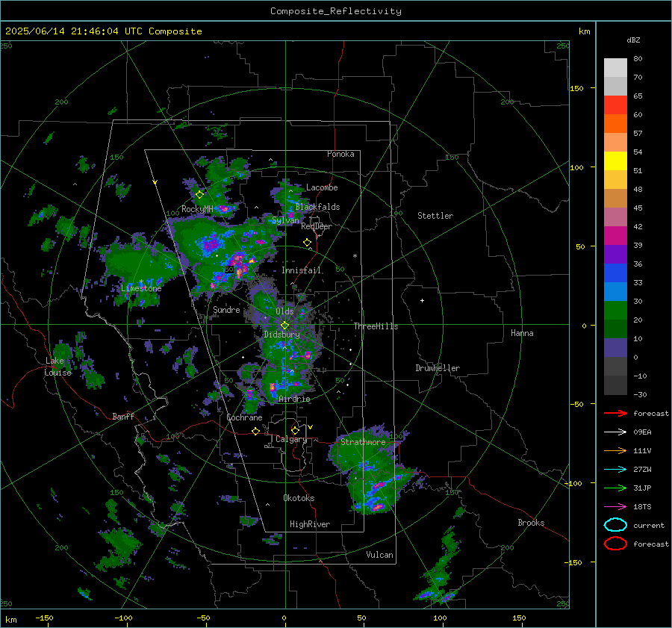672x628 pixels.
Task: Click the Stettler city label
Action: pyautogui.click(x=435, y=216)
